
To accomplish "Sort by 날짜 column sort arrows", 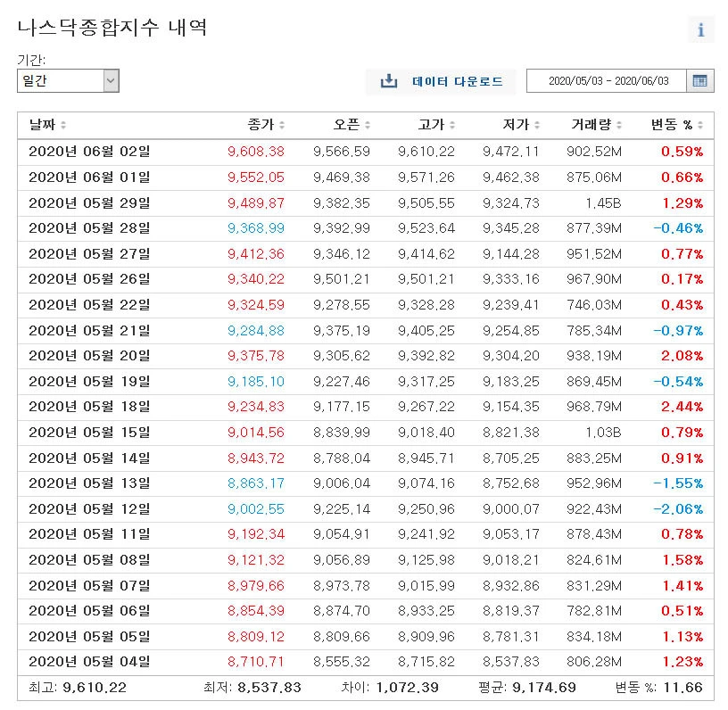I will 63,125.
